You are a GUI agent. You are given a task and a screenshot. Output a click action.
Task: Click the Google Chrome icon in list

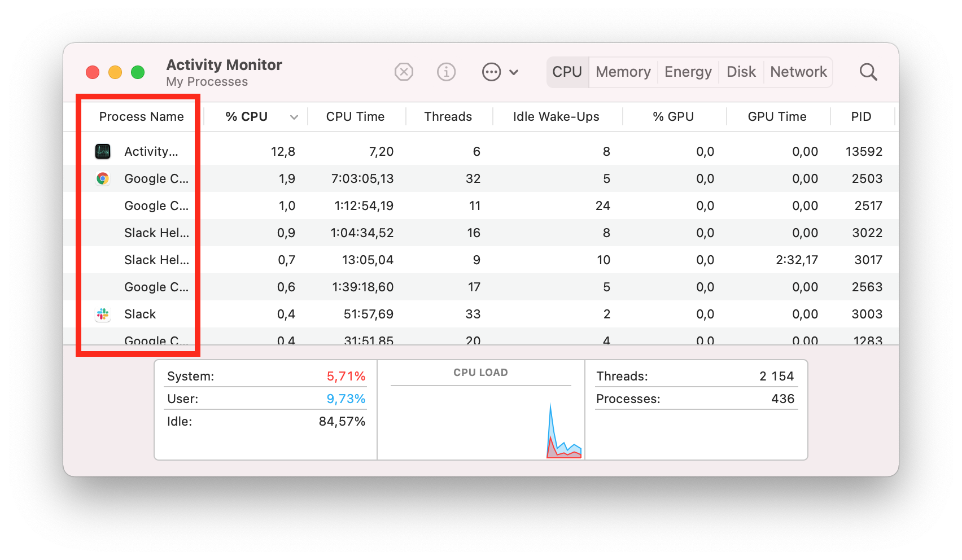tap(103, 178)
